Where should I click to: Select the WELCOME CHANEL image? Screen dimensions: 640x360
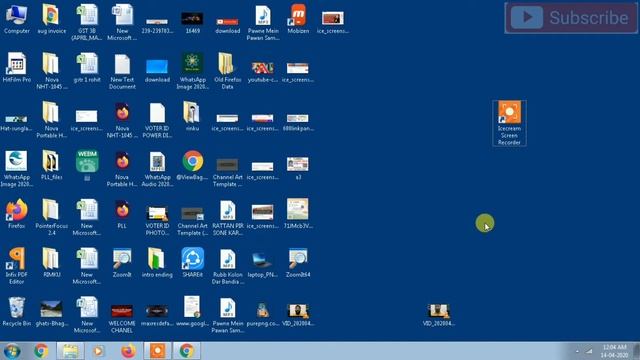[122, 318]
